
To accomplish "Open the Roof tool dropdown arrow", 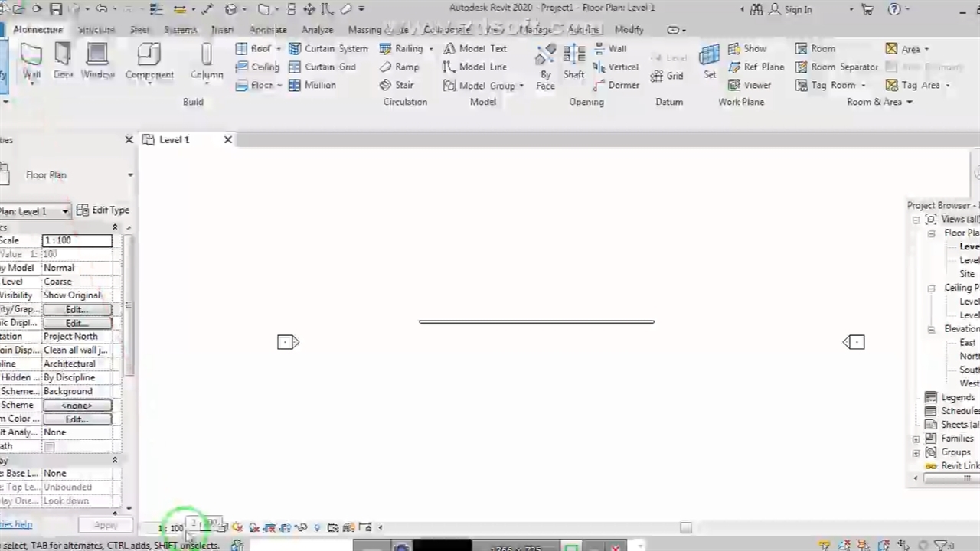I will (278, 49).
